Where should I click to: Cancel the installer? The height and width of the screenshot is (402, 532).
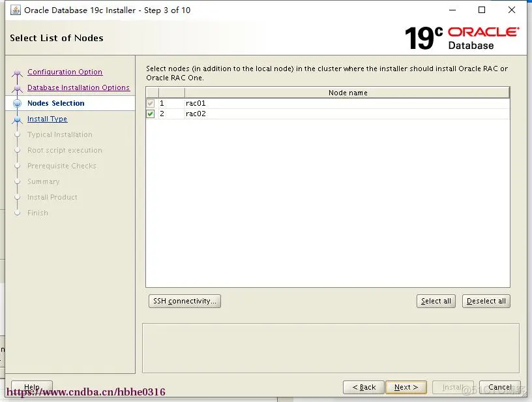[x=500, y=388]
